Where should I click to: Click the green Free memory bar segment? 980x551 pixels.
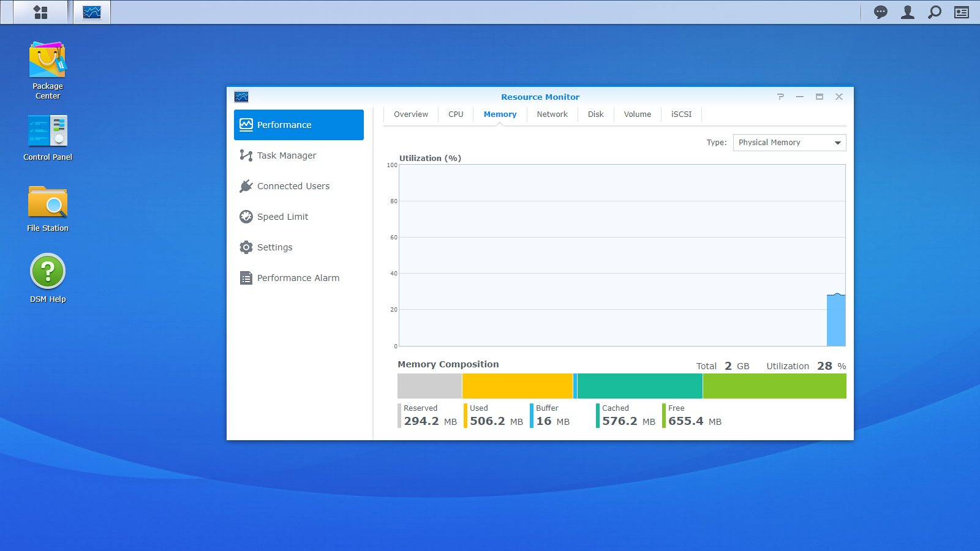(x=775, y=386)
